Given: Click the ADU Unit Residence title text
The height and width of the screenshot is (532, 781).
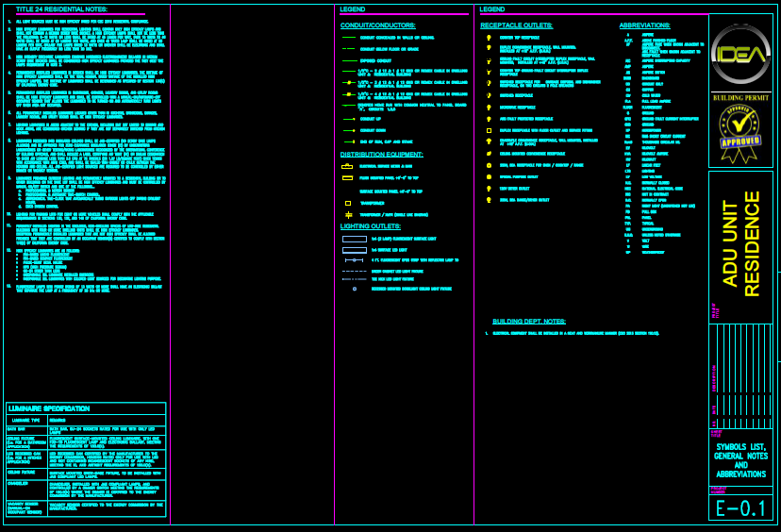Looking at the screenshot, I should pyautogui.click(x=740, y=245).
